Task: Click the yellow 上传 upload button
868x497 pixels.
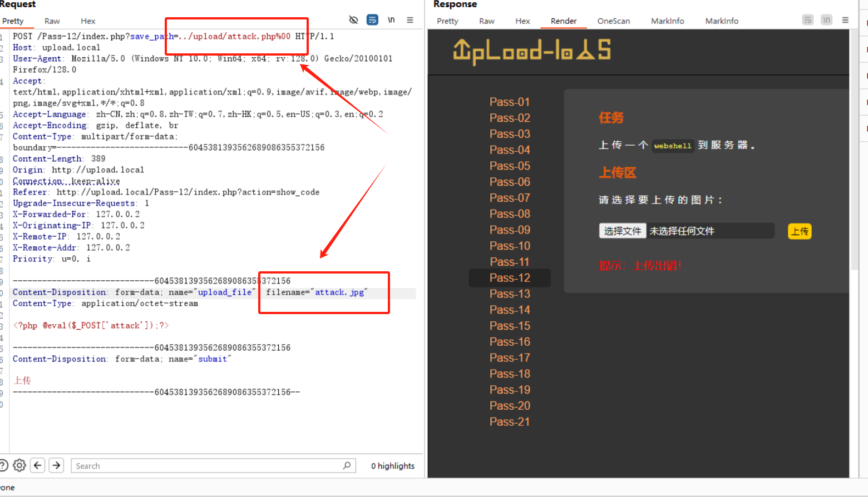Action: [x=800, y=231]
